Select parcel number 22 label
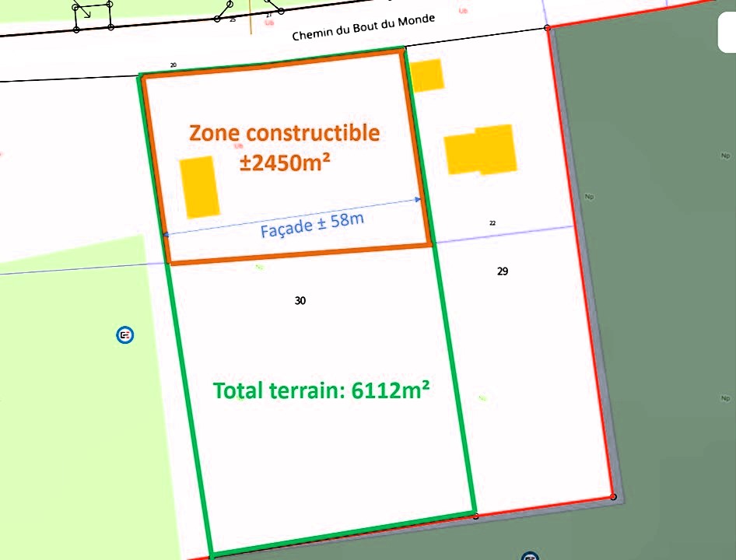 point(492,223)
